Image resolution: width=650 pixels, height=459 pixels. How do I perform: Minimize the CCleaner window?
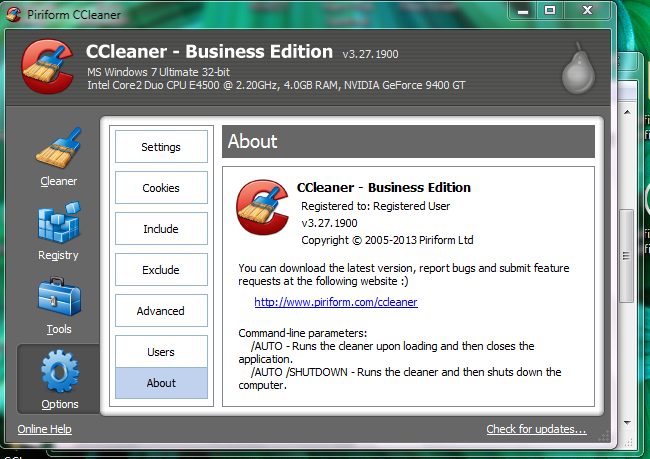[x=523, y=10]
